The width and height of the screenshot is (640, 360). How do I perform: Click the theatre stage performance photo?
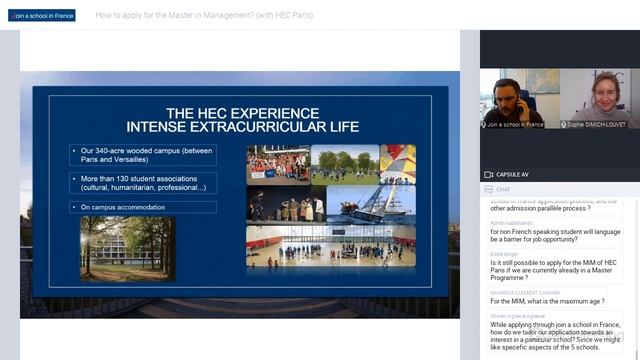(286, 204)
